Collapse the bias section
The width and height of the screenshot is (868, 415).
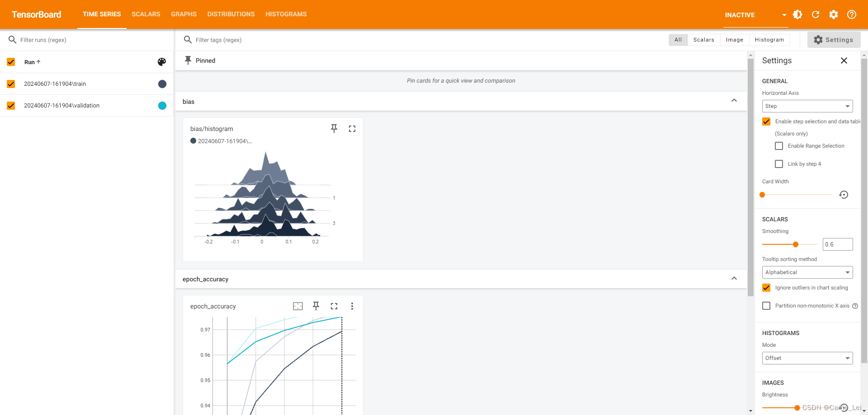click(734, 101)
